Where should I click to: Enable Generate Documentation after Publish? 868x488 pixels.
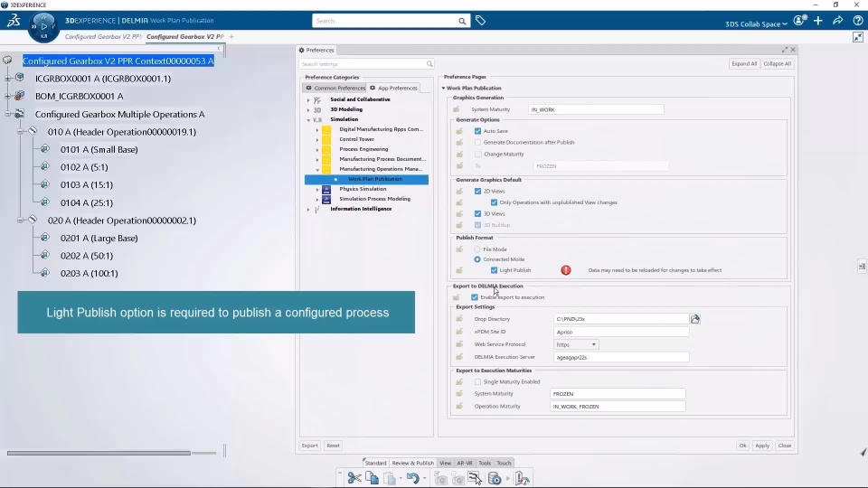(x=477, y=142)
